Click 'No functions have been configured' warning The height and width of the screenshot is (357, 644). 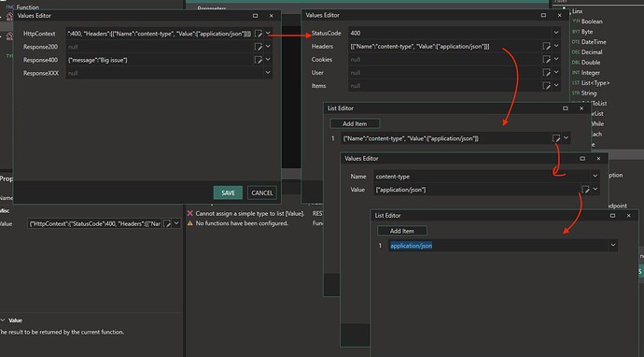(x=242, y=223)
